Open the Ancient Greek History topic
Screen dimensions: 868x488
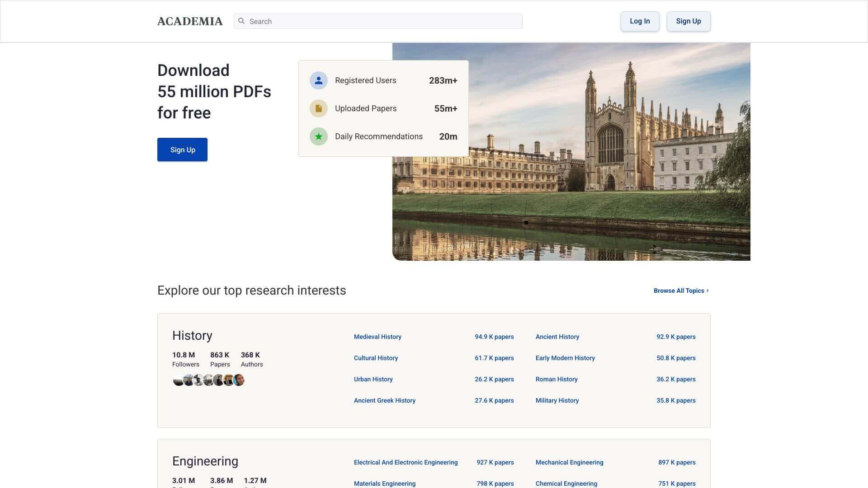[x=385, y=400]
